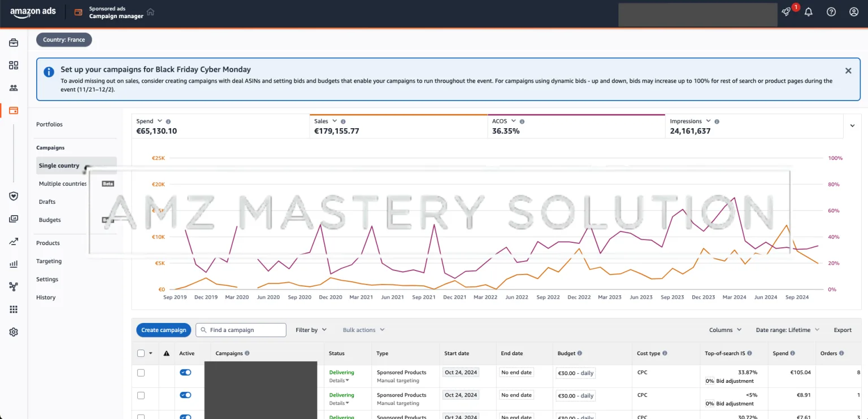Open Products in the side menu

tap(48, 243)
